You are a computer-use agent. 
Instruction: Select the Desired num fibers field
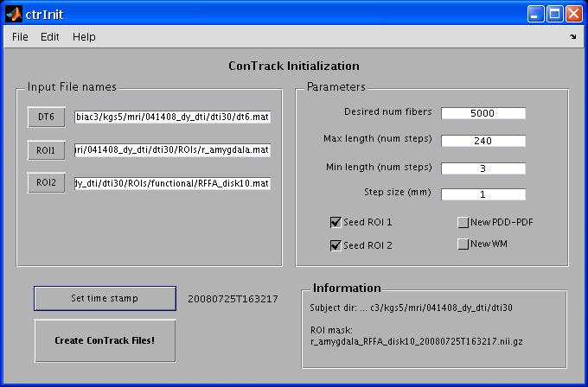pyautogui.click(x=483, y=113)
